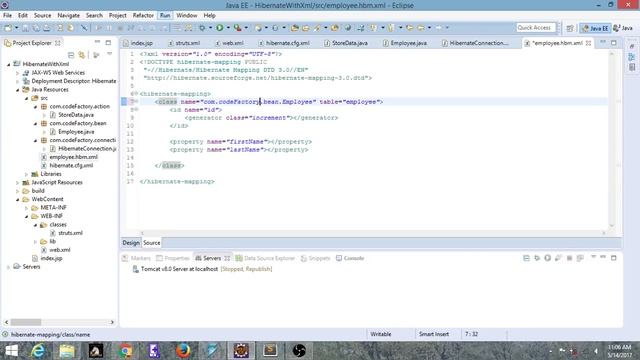Viewport: 640px width, 360px height.
Task: Expand the Servers project node
Action: tap(9, 267)
